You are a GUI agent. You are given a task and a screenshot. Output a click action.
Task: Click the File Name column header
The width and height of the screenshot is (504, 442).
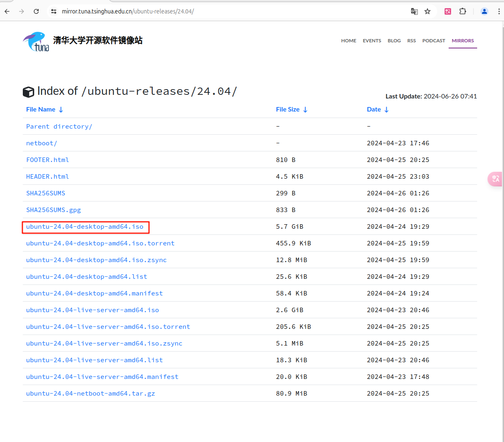[x=41, y=109]
